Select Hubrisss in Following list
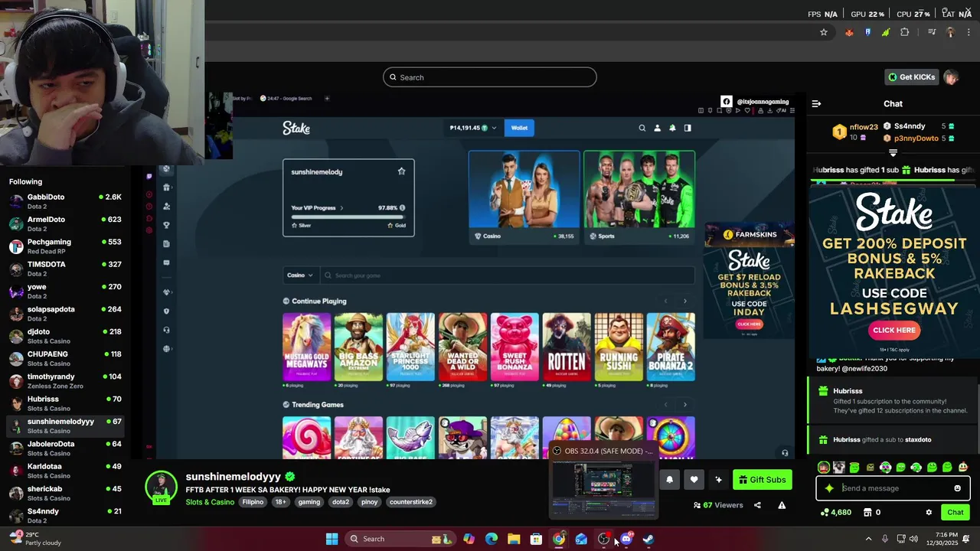The width and height of the screenshot is (980, 551). 66,403
